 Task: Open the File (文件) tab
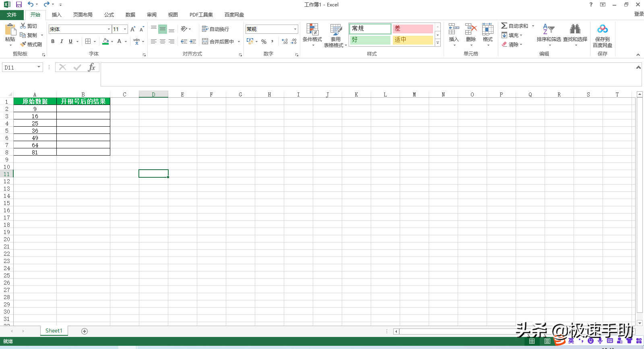(12, 14)
